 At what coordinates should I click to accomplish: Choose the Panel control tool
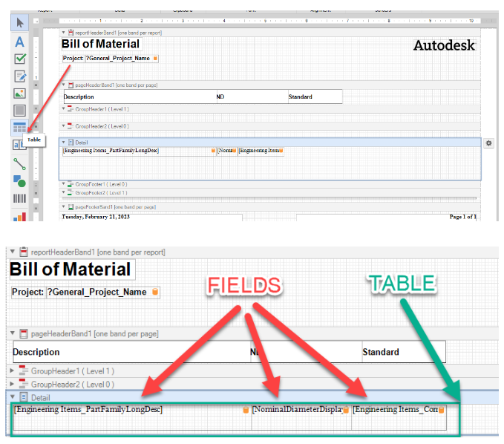tap(20, 111)
